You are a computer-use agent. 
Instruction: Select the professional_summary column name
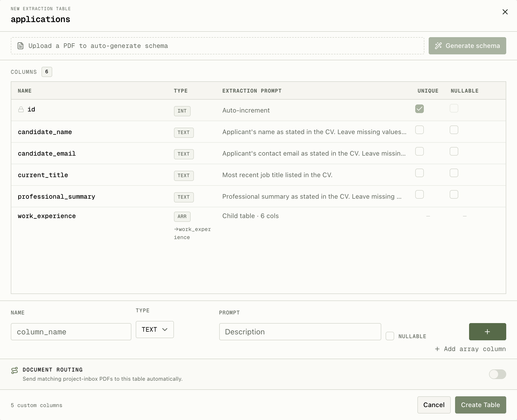coord(57,197)
